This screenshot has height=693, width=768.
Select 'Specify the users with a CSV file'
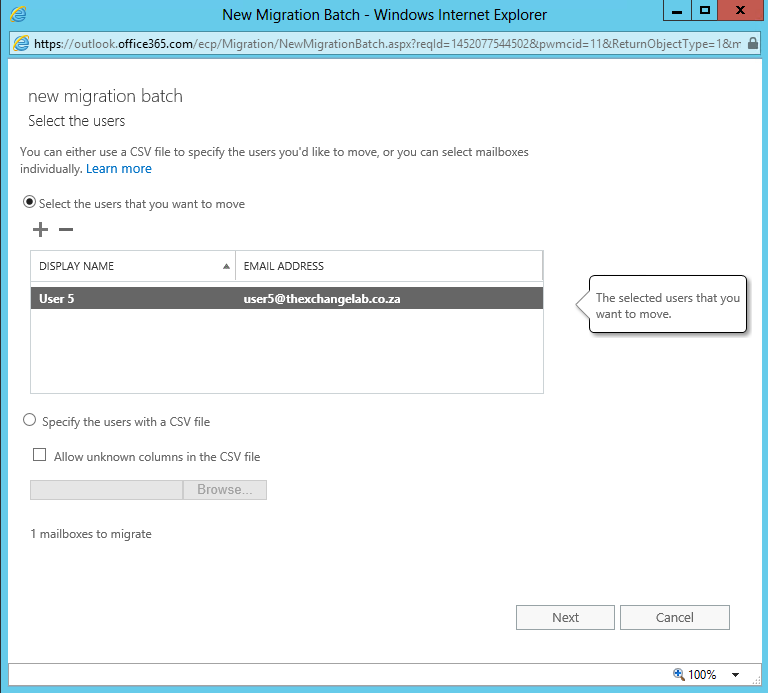(29, 420)
